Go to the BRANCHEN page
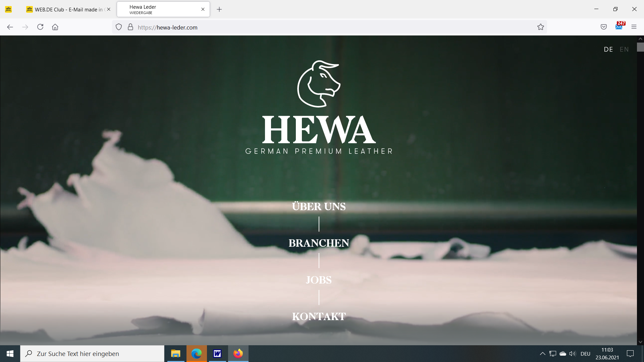 pyautogui.click(x=319, y=243)
